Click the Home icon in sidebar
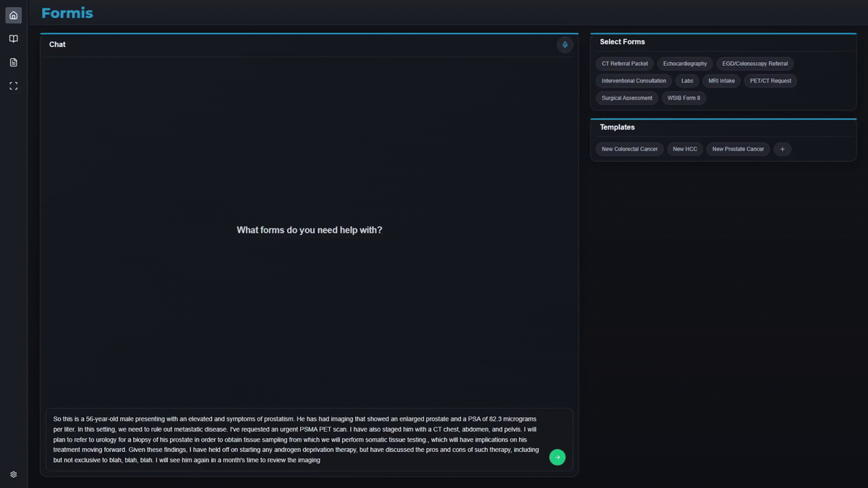The image size is (868, 488). pyautogui.click(x=13, y=15)
